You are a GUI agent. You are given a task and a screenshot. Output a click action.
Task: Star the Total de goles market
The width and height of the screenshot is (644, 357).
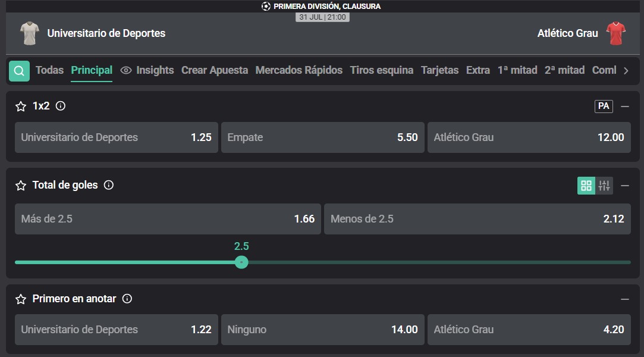[21, 186]
